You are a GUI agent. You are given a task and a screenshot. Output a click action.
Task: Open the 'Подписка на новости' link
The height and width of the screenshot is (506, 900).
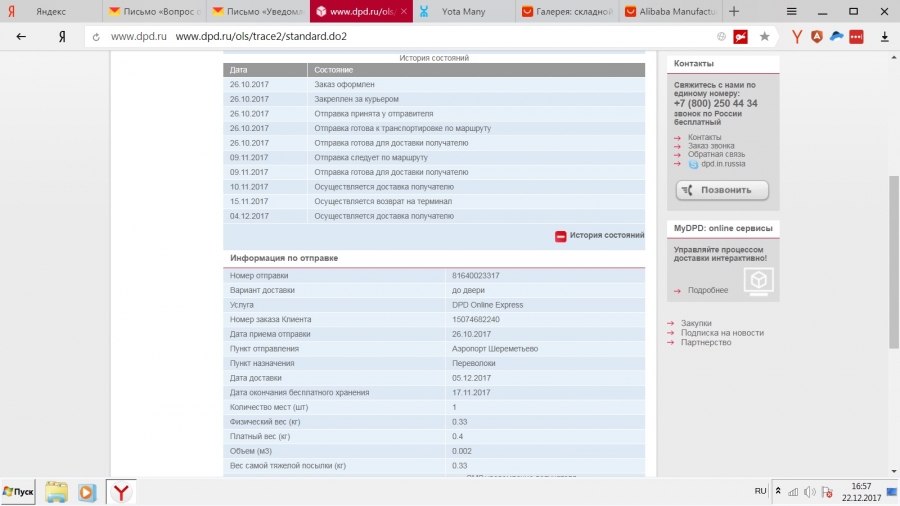coord(722,333)
